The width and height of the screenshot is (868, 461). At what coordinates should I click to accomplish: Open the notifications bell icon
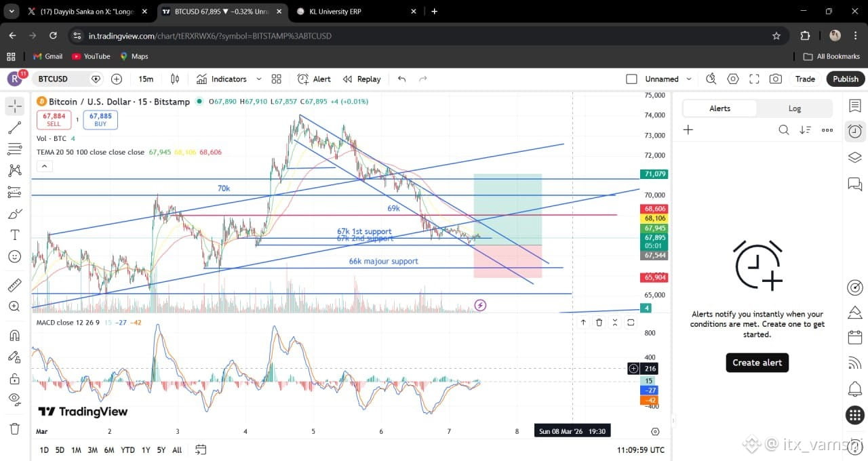[x=855, y=390]
